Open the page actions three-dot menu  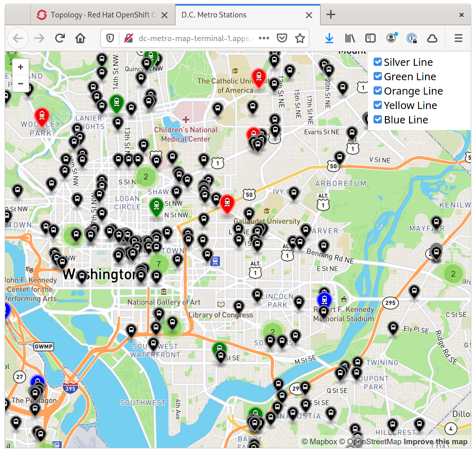(x=264, y=38)
